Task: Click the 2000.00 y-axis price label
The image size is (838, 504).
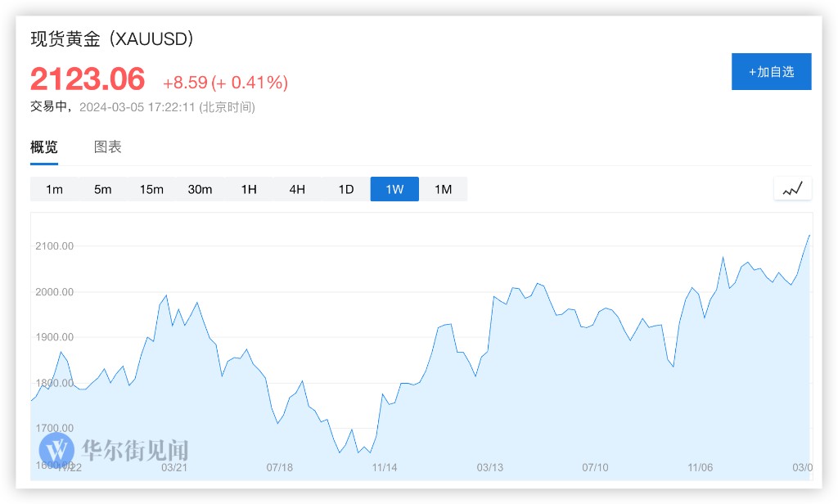Action: [x=55, y=292]
